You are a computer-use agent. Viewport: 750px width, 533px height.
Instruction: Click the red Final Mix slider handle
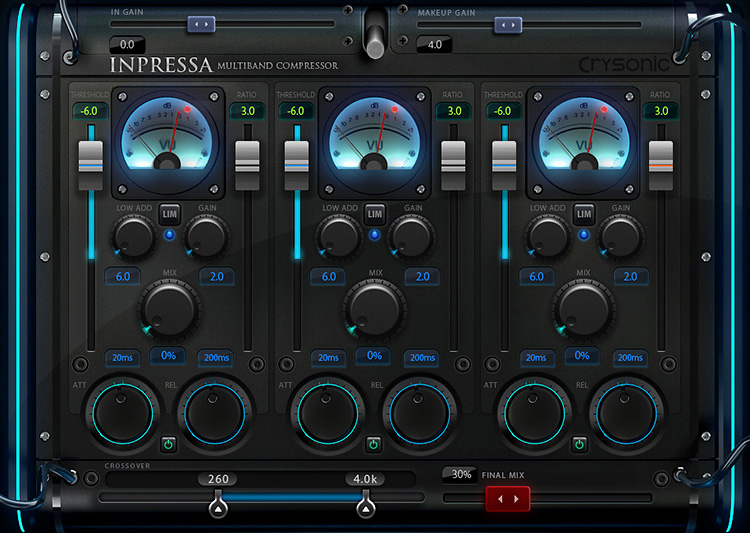tap(507, 499)
